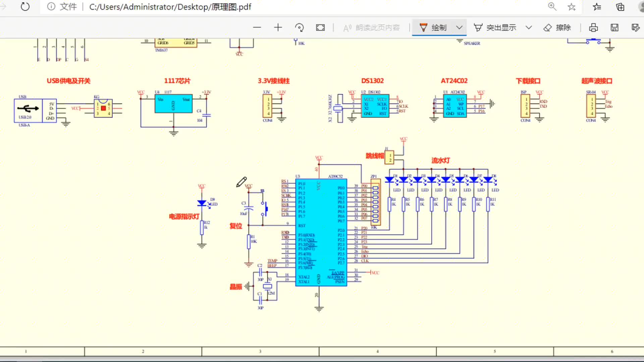Add this page to favorites star
Viewport: 644px width, 362px height.
click(x=572, y=7)
